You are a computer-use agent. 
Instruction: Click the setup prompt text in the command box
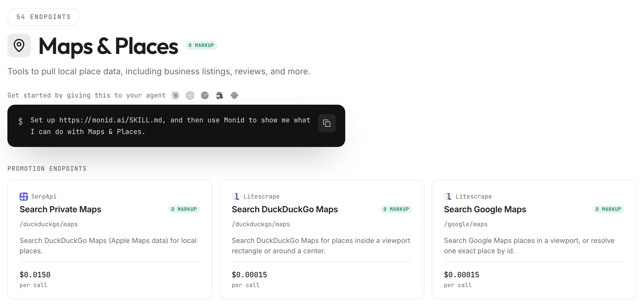[x=170, y=126]
